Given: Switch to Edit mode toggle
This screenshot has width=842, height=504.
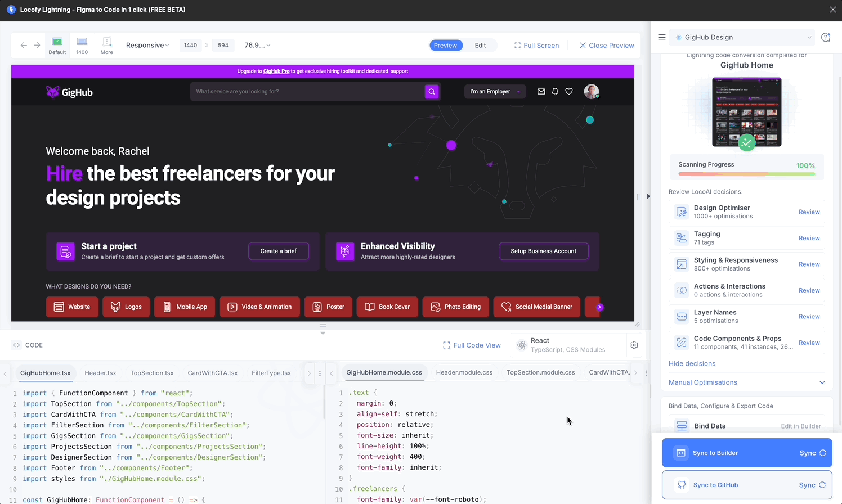Looking at the screenshot, I should pyautogui.click(x=480, y=46).
